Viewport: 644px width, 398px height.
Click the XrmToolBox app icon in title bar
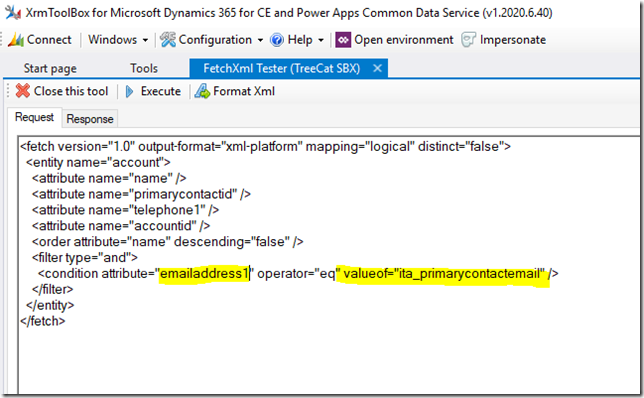pos(12,13)
